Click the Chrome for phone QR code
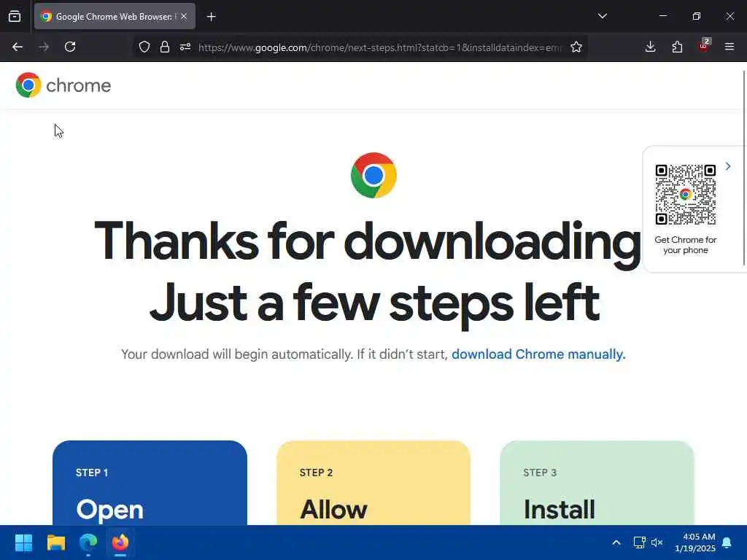 [686, 195]
